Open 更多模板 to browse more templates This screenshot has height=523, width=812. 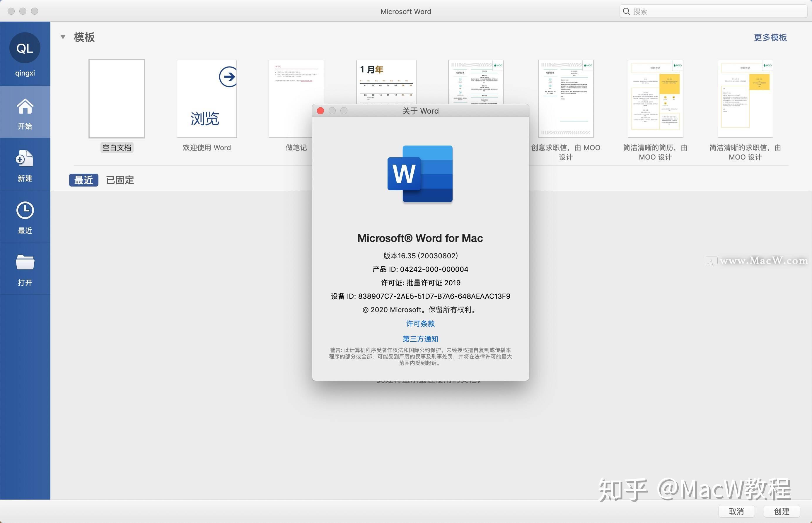[770, 38]
